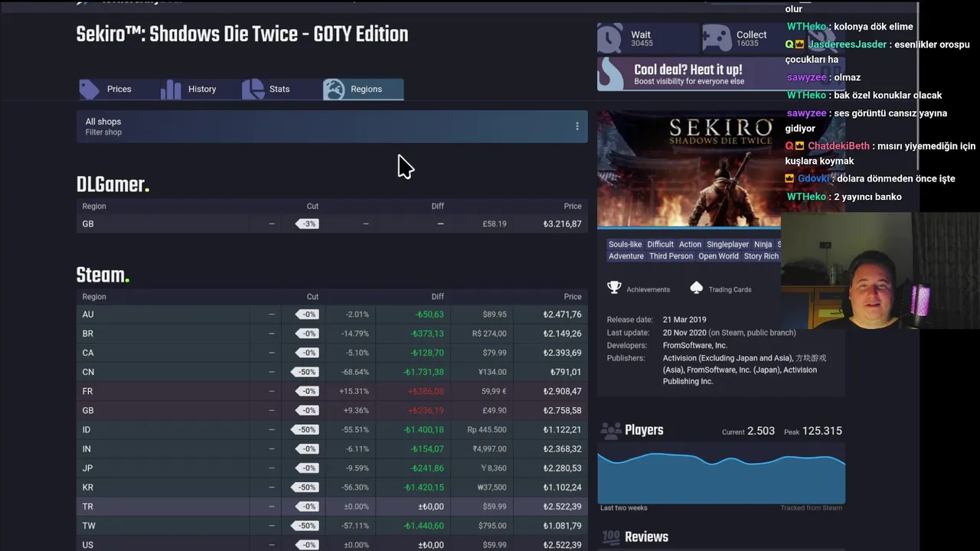
Task: Select the TR region row
Action: click(332, 506)
